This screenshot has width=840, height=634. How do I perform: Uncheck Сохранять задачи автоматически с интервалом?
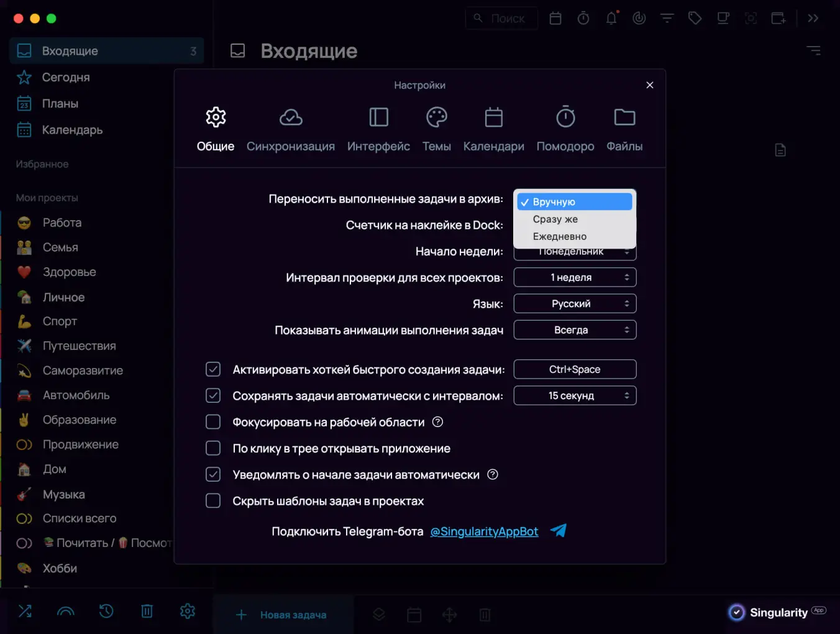point(212,395)
